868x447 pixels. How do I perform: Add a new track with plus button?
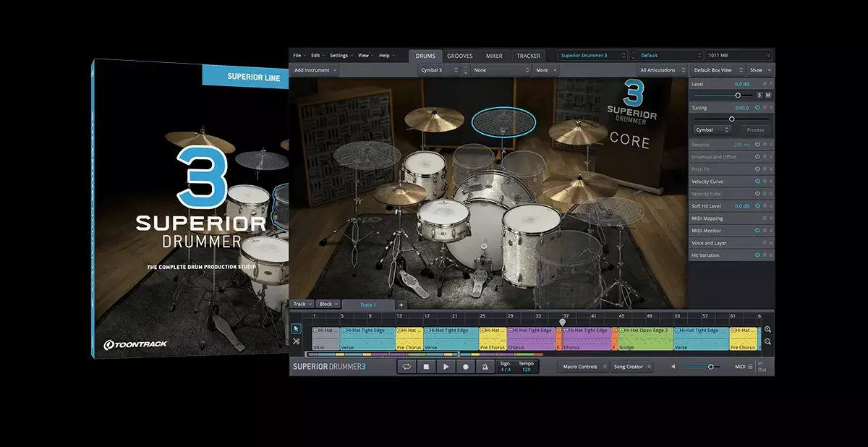coord(401,305)
